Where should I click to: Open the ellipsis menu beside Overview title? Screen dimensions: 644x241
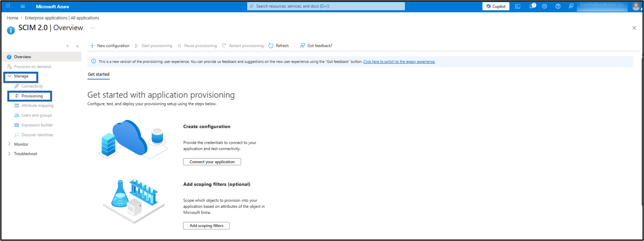pos(93,28)
